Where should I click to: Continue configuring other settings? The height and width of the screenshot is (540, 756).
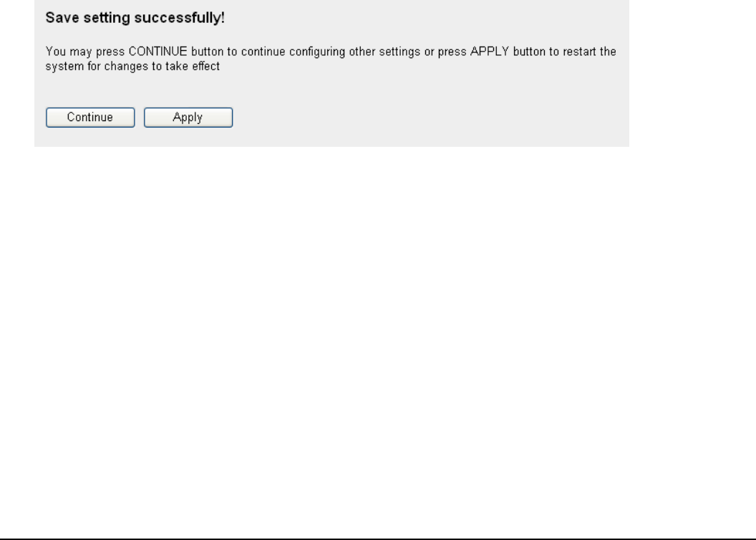90,117
